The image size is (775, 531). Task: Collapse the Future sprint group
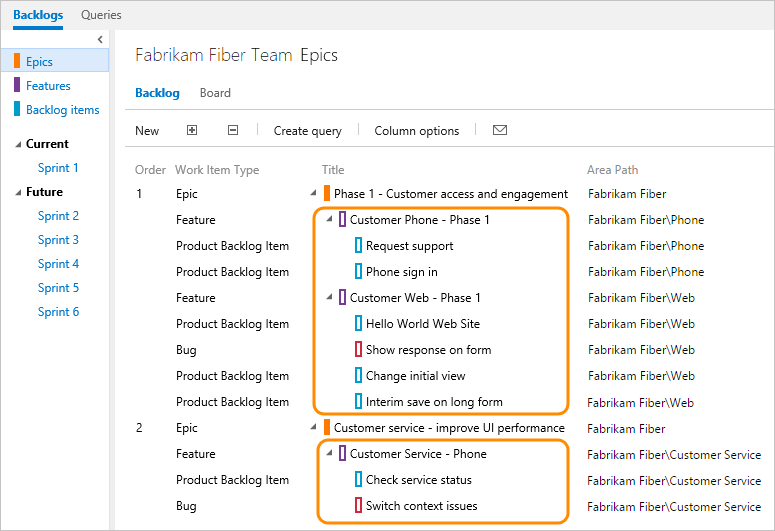click(x=18, y=192)
